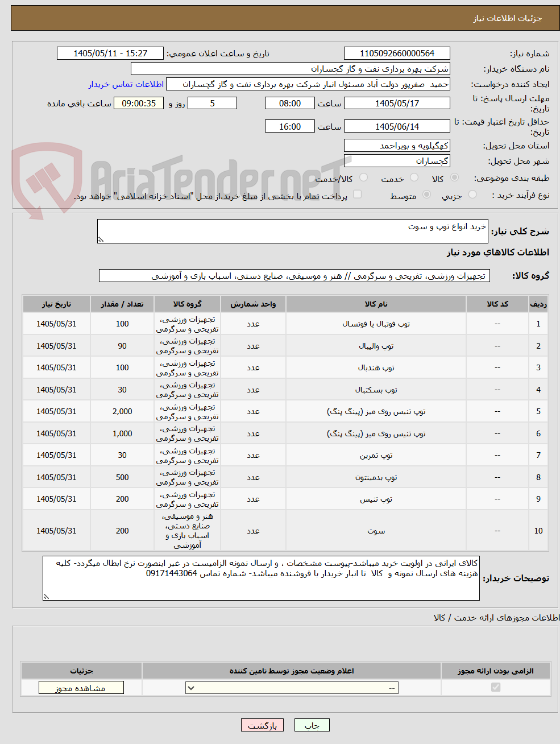Image resolution: width=560 pixels, height=744 pixels.
Task: Click the announcement date and time field
Action: click(x=110, y=53)
